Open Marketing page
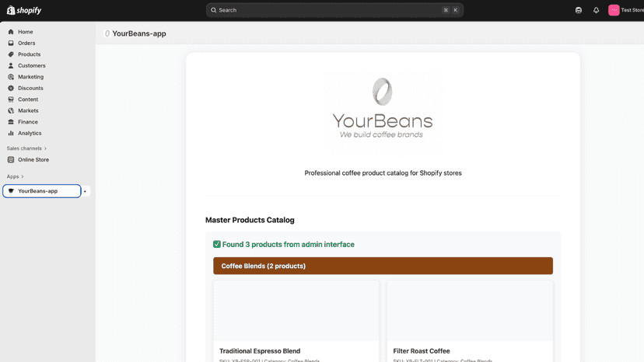Screen dimensions: 644x362 (x=30, y=77)
